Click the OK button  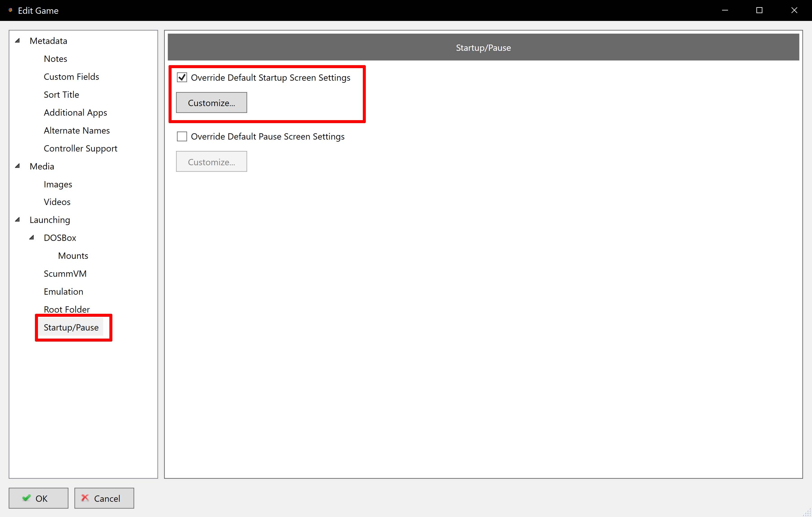click(x=39, y=498)
